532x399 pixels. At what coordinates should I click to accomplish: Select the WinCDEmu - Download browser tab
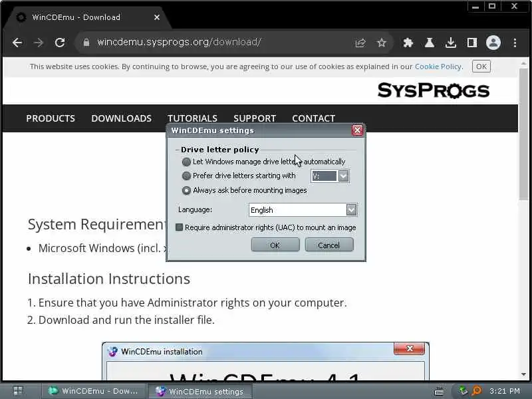tap(88, 17)
